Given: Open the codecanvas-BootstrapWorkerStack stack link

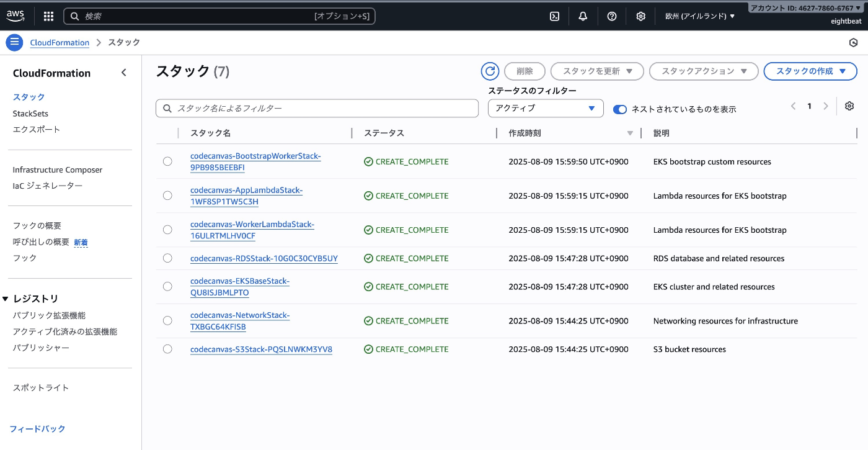Looking at the screenshot, I should click(x=255, y=161).
